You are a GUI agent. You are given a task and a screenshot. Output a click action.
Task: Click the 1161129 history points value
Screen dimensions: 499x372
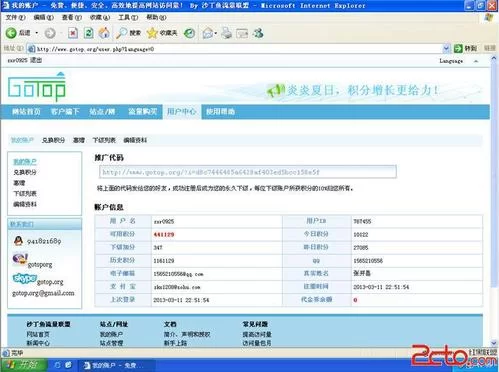coord(164,261)
